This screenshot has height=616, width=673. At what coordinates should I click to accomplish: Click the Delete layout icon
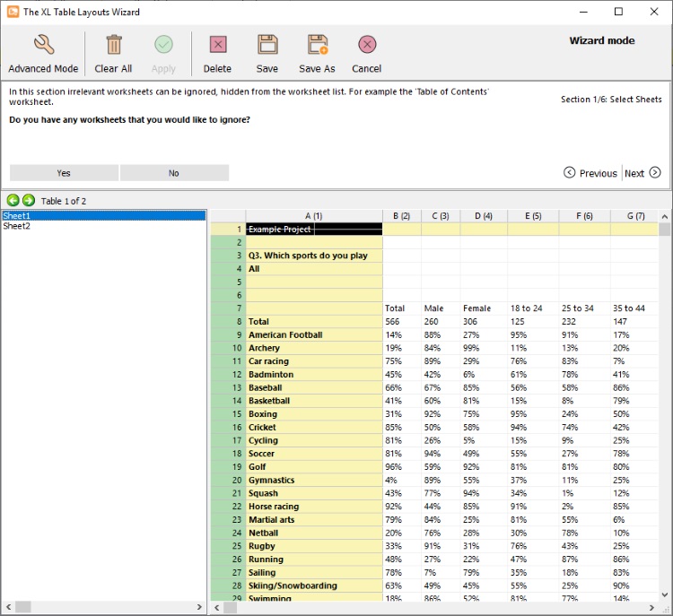(218, 44)
